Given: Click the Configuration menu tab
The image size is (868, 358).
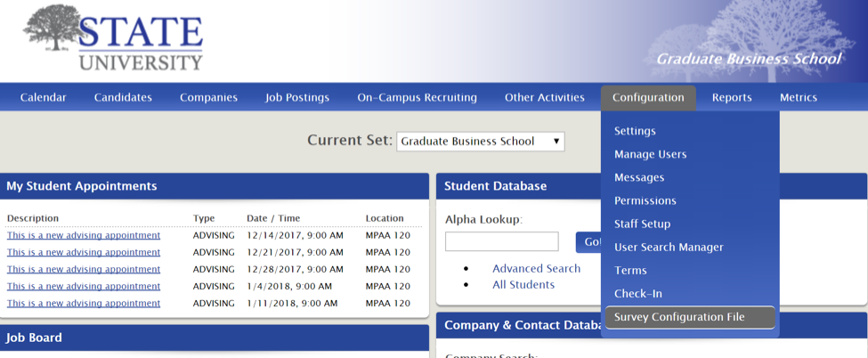Looking at the screenshot, I should coord(648,98).
